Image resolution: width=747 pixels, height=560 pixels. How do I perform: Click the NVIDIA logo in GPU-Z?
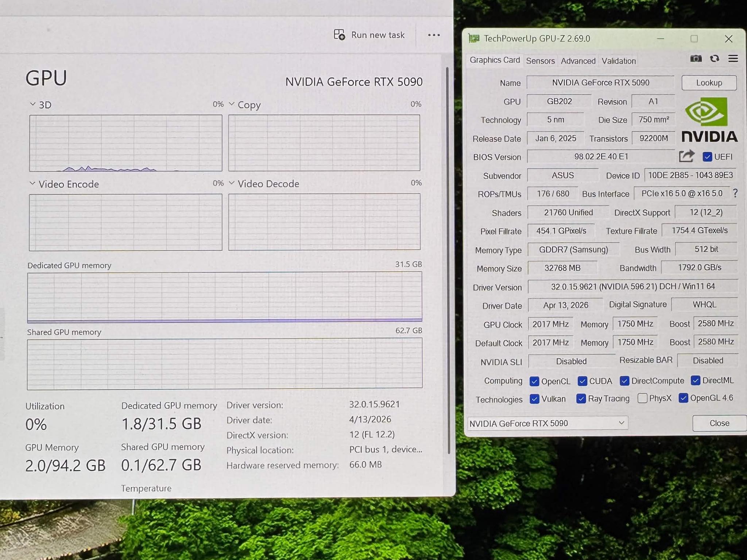[709, 120]
